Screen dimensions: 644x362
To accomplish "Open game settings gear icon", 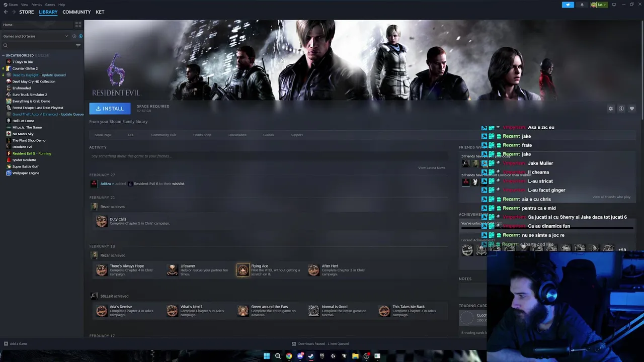I will tap(611, 109).
